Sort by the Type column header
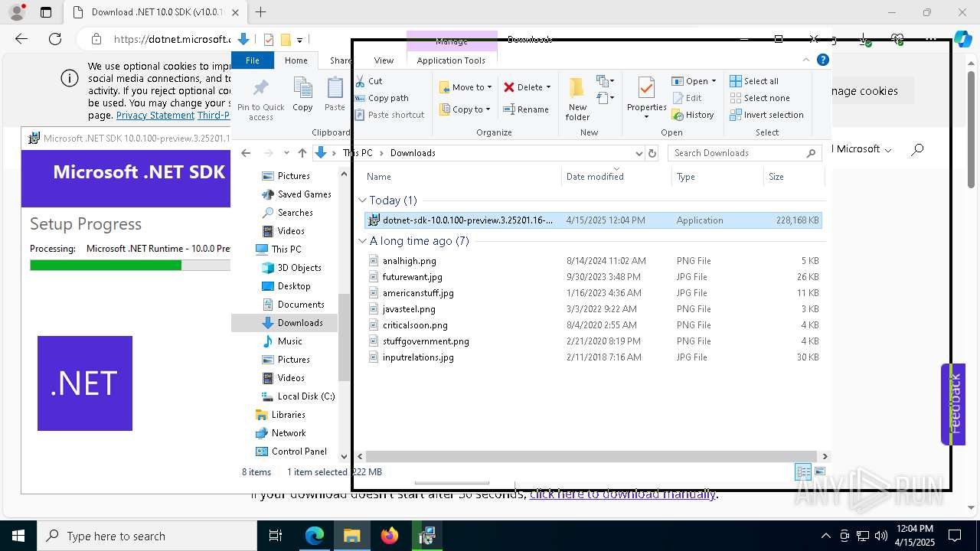 tap(718, 177)
